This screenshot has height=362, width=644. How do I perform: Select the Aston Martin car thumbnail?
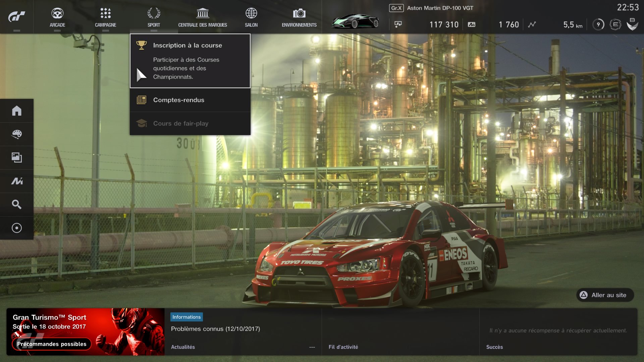click(355, 21)
